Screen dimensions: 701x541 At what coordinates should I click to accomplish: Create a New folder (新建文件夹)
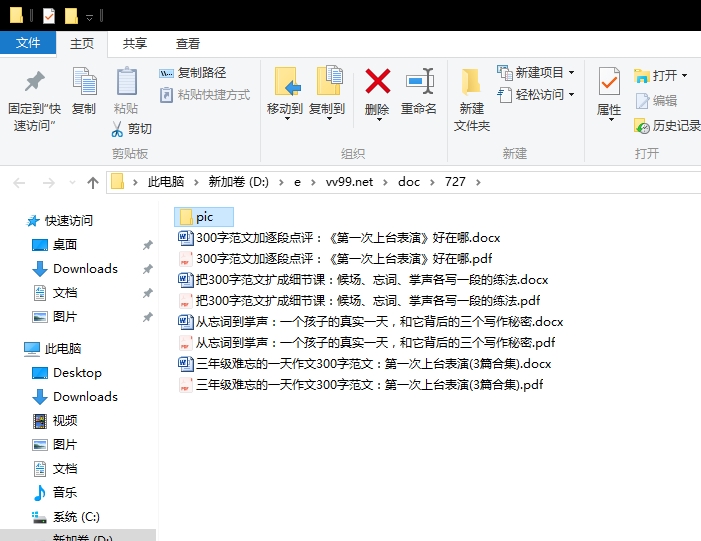click(471, 99)
